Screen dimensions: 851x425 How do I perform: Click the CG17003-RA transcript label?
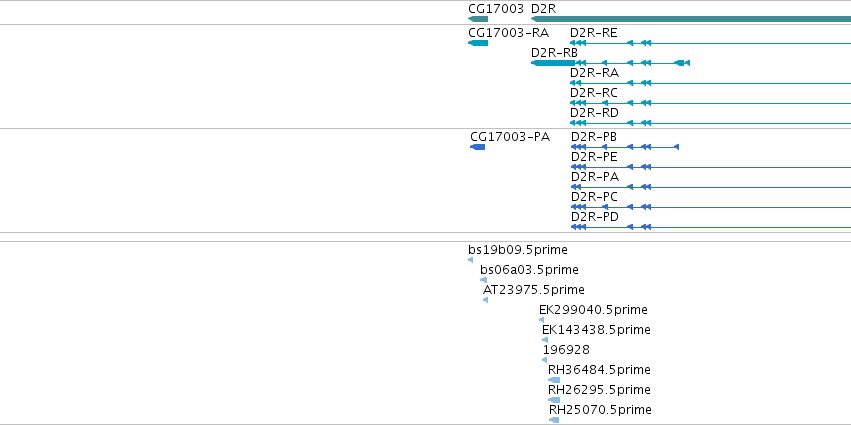pos(509,33)
